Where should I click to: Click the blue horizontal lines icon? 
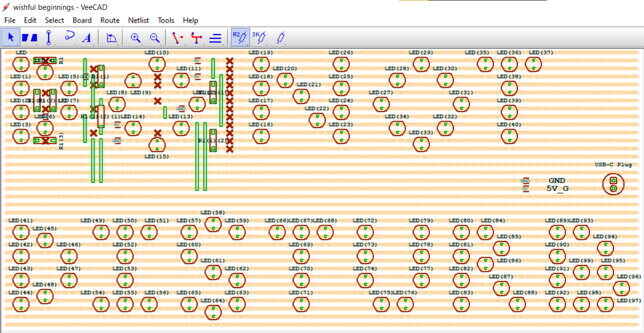[x=215, y=37]
